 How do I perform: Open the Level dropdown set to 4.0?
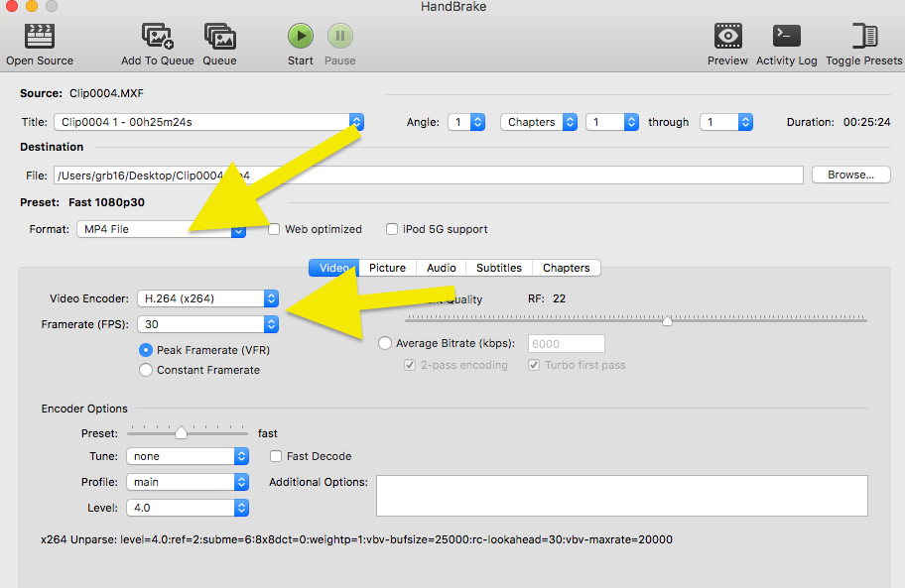188,508
